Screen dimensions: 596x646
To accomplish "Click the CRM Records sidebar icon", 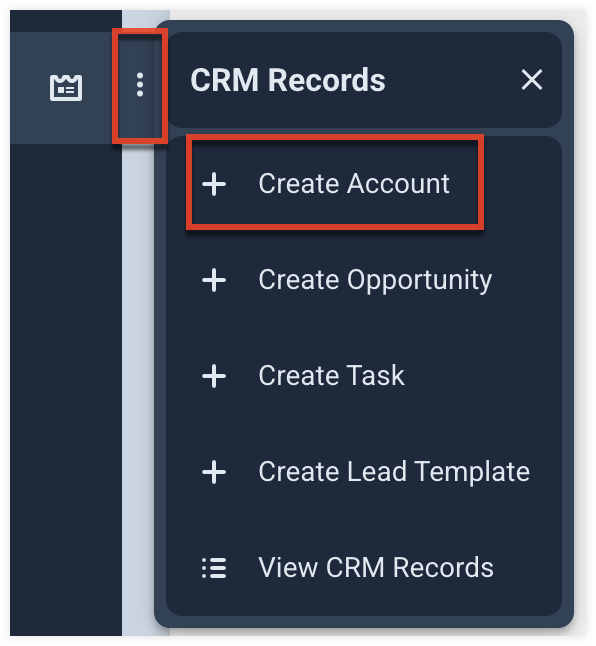I will pyautogui.click(x=66, y=87).
